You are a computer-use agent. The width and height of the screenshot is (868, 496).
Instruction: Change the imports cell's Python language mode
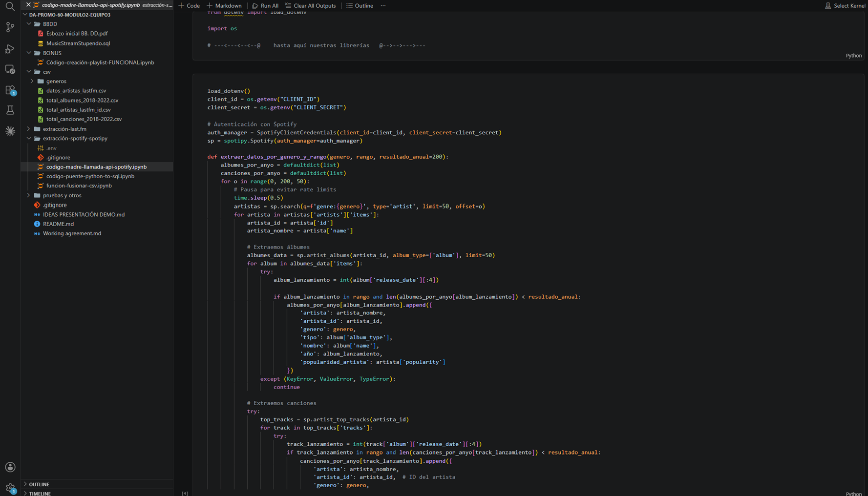point(853,56)
